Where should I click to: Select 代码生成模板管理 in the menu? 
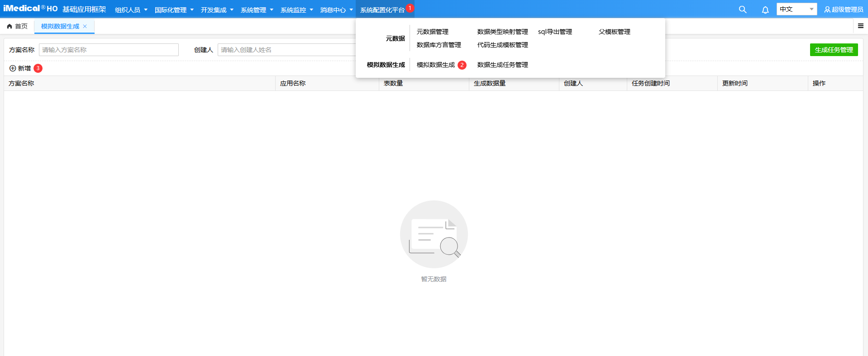(502, 45)
